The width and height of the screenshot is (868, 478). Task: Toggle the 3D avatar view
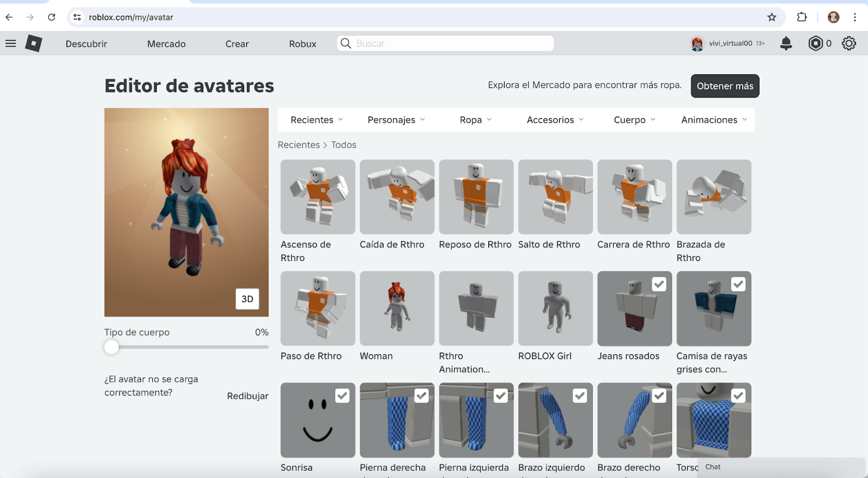[x=247, y=299]
